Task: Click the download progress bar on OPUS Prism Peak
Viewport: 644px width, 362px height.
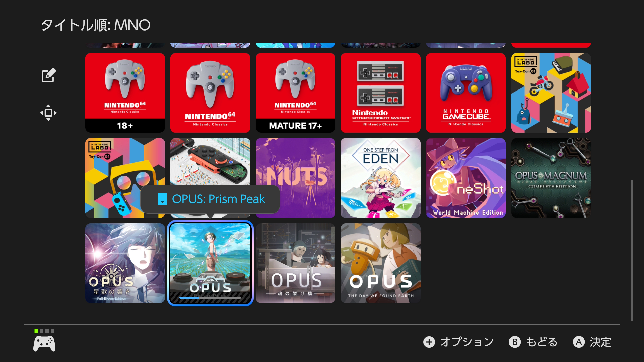Action: click(x=210, y=297)
